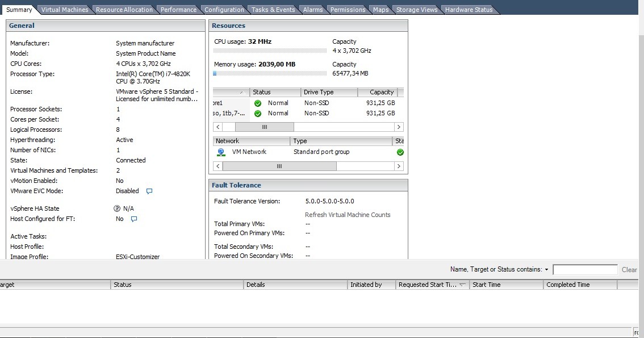Open the Storage Views tab
644x338 pixels.
coord(417,10)
